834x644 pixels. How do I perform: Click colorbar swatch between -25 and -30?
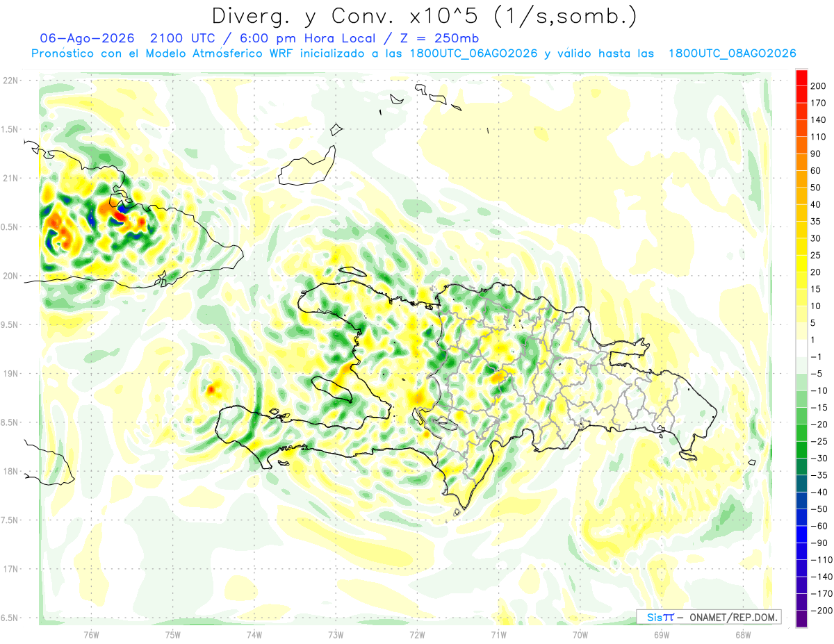[x=801, y=449]
